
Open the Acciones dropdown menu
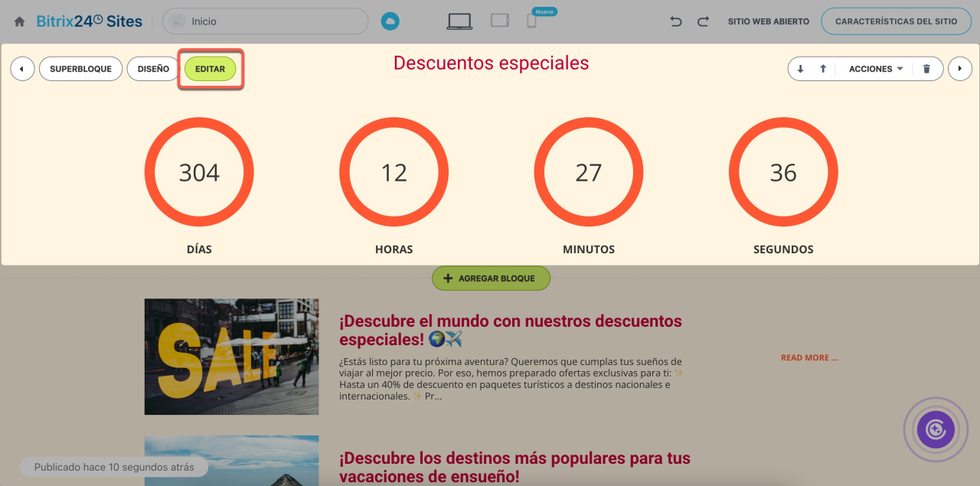pyautogui.click(x=876, y=69)
